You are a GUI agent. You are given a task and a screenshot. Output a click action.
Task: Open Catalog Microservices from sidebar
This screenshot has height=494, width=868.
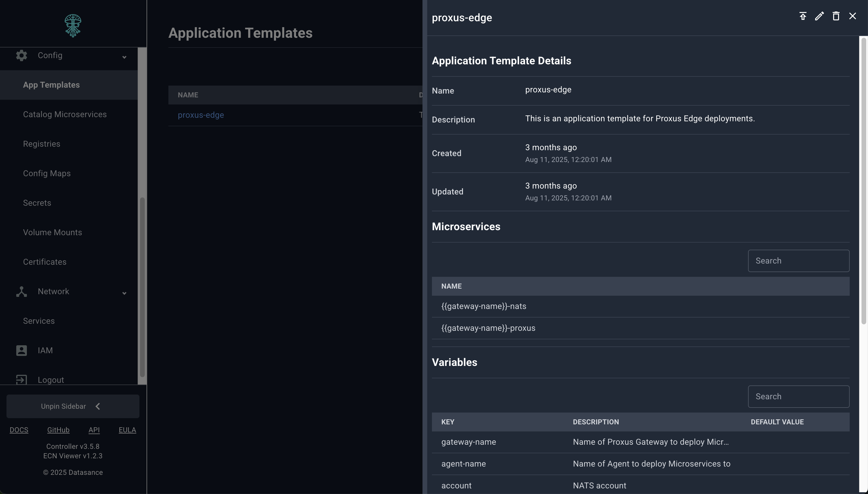tap(64, 114)
